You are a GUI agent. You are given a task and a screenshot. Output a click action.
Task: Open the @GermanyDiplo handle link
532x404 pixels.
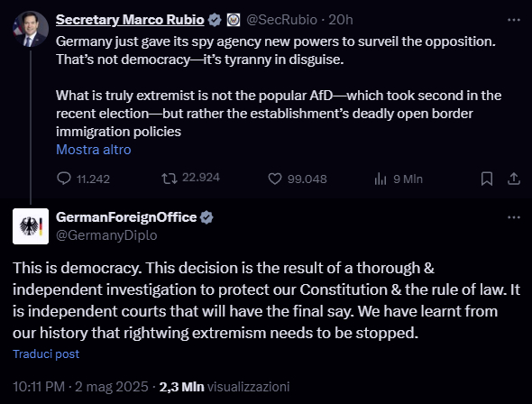click(106, 235)
